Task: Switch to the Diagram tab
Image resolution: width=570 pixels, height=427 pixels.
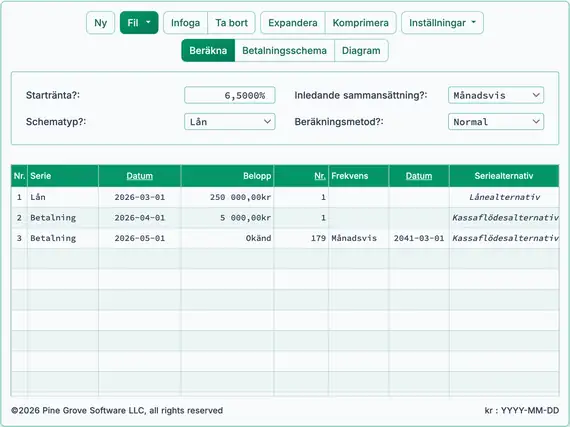Action: click(361, 51)
